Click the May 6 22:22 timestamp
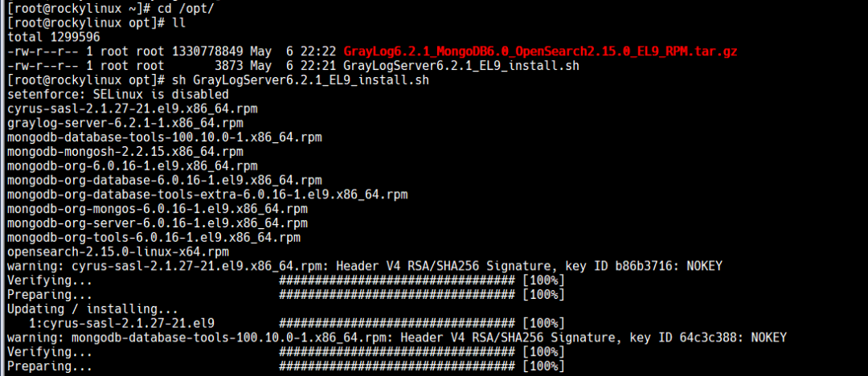This screenshot has width=868, height=376. click(293, 52)
